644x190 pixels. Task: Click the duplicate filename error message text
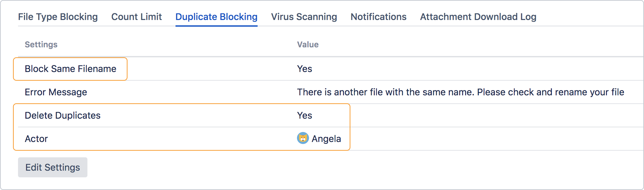coord(460,92)
